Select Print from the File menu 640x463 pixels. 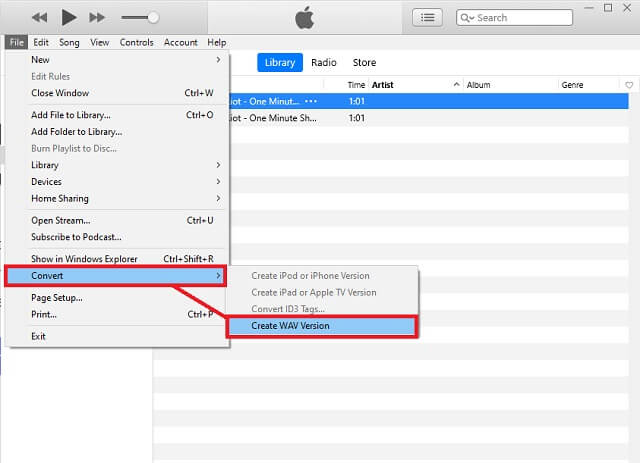[x=118, y=314]
